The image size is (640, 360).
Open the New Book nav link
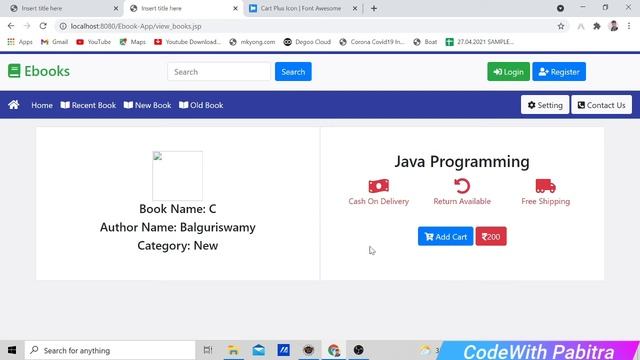[x=147, y=105]
